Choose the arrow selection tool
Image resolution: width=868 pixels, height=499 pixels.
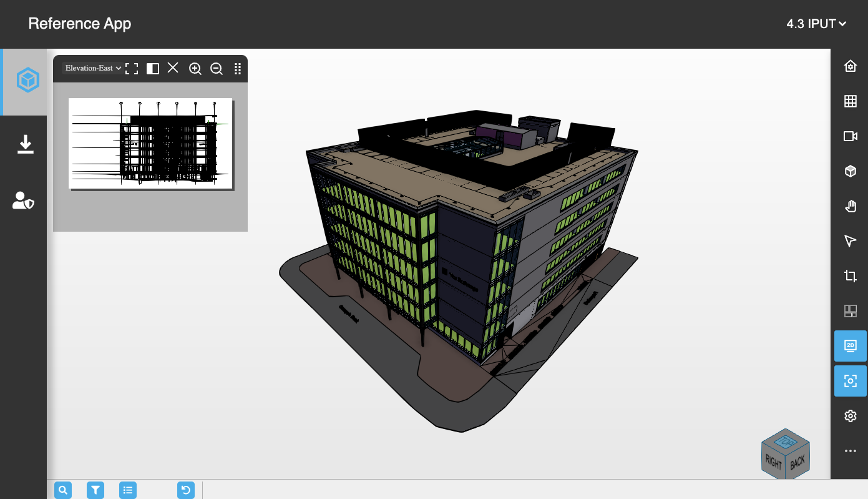click(x=850, y=241)
